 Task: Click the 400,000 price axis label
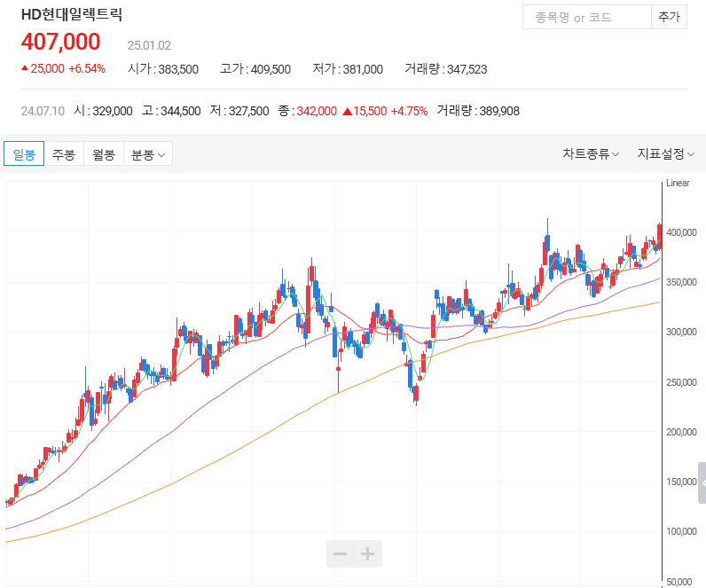681,232
